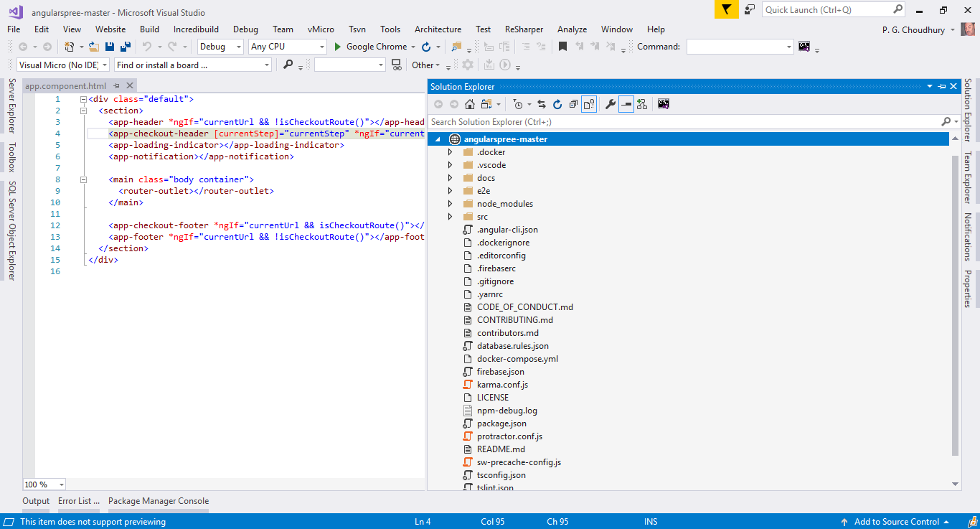980x529 pixels.
Task: Open the vMicro menu
Action: tap(321, 29)
